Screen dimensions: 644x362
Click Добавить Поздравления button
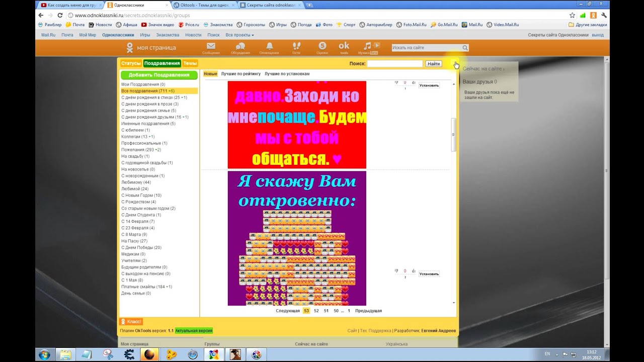[x=159, y=75]
